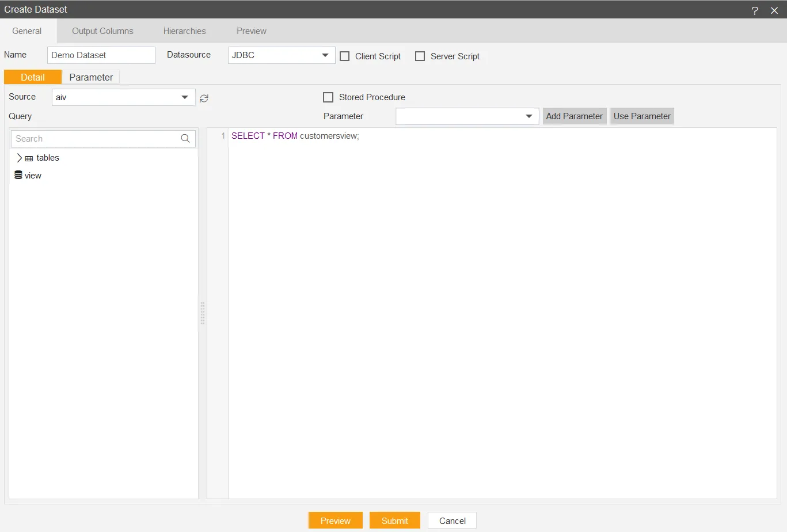787x532 pixels.
Task: Click the Use Parameter button
Action: point(642,116)
